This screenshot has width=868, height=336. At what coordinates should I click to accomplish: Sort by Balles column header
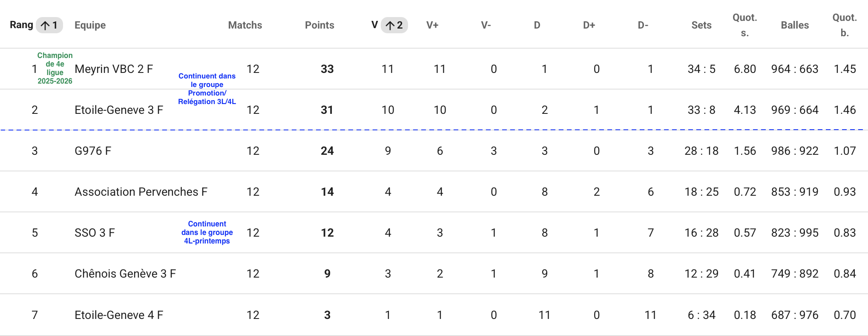[x=795, y=25]
